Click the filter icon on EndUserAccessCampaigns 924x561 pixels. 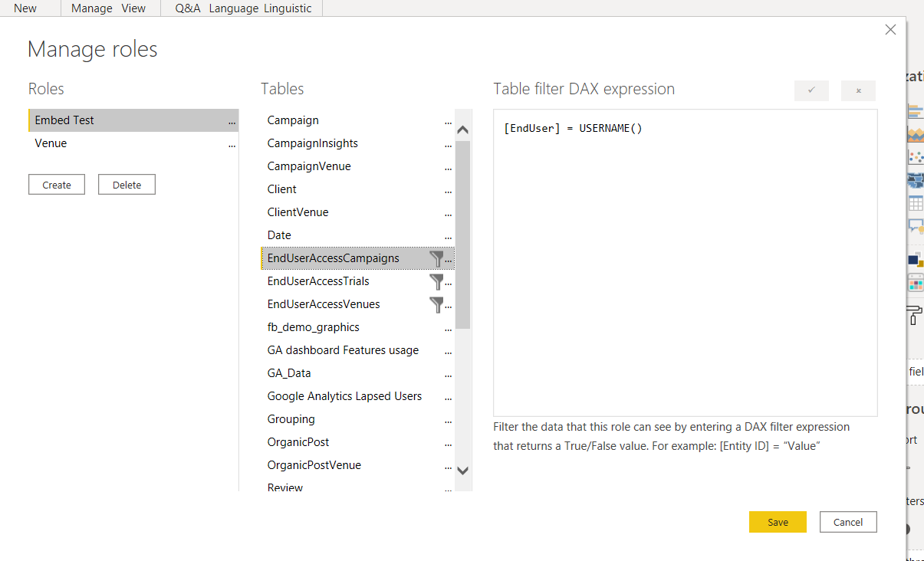click(436, 258)
